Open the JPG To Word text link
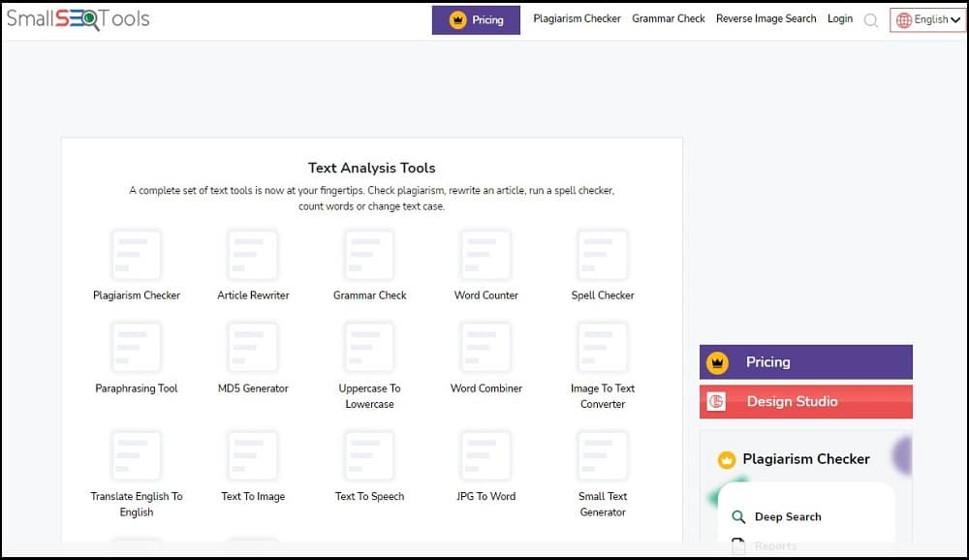 tap(486, 496)
